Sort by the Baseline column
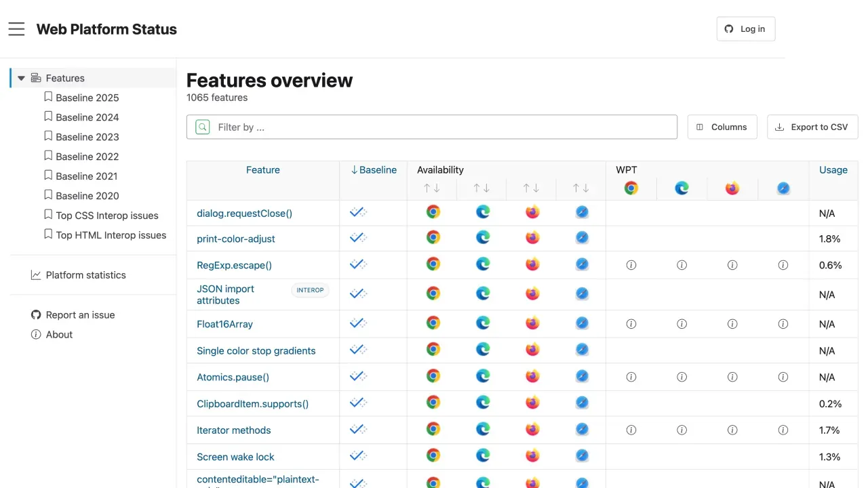 click(374, 170)
